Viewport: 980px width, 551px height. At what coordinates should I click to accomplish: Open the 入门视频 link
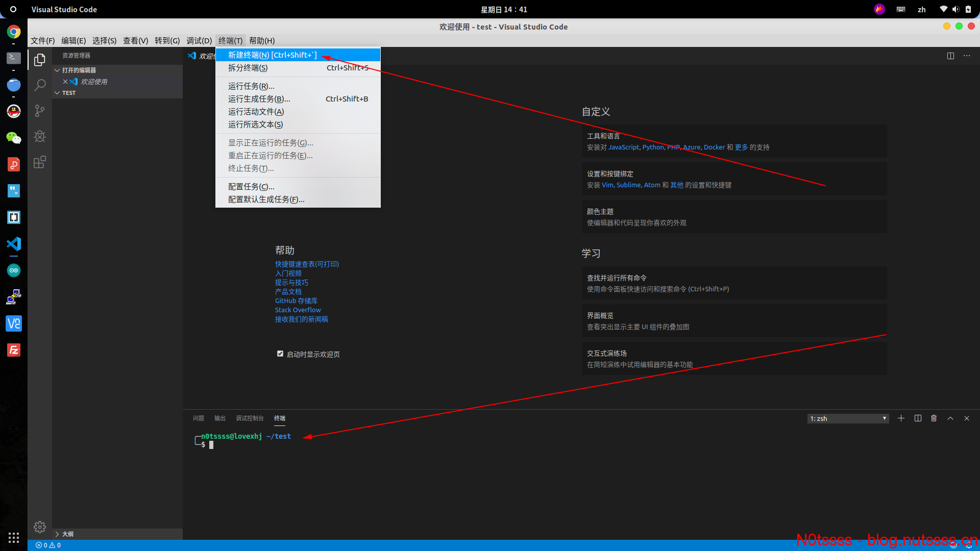click(288, 273)
